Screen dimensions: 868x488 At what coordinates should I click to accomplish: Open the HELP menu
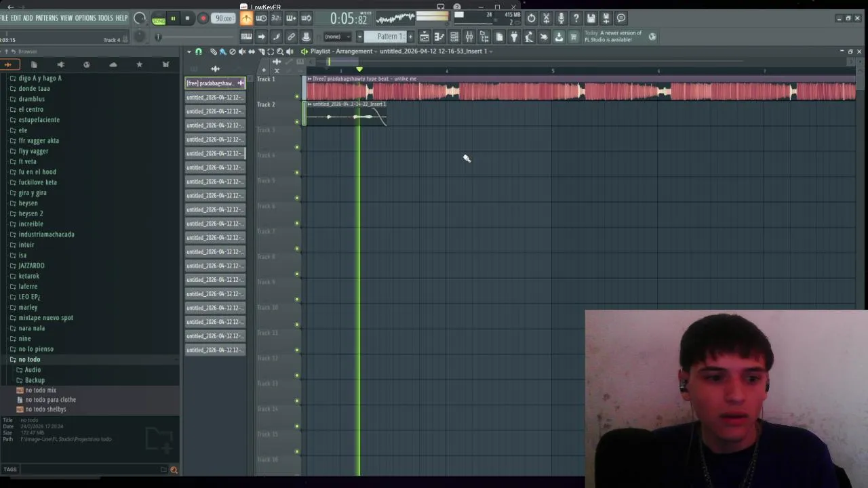pos(121,18)
